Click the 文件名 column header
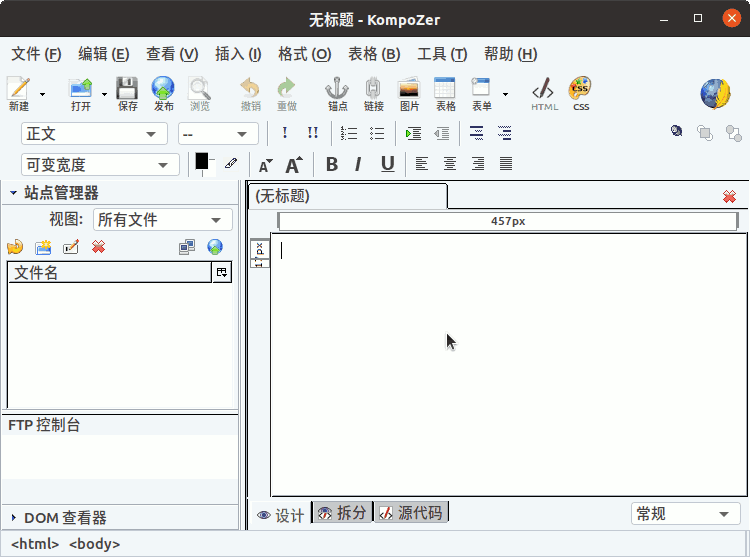 (110, 273)
